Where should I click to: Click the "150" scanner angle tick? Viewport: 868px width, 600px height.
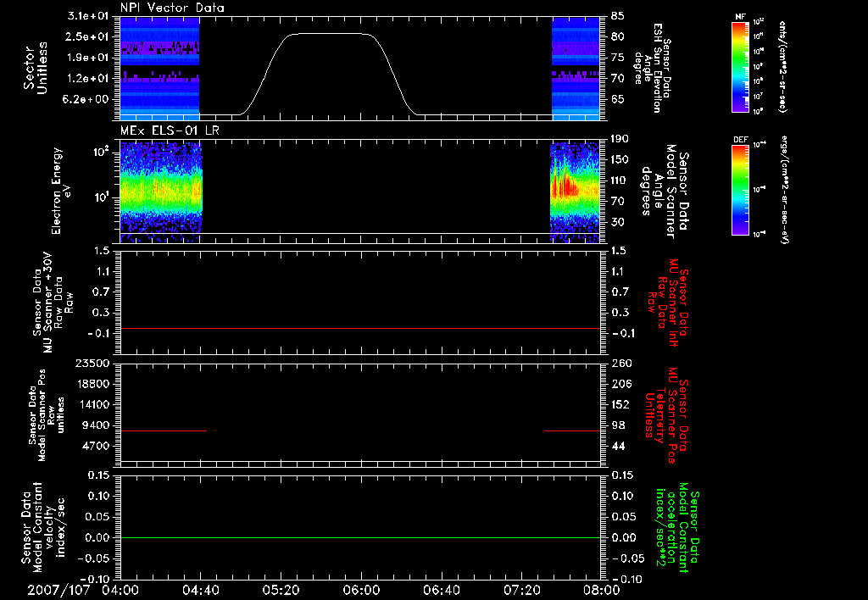point(620,159)
